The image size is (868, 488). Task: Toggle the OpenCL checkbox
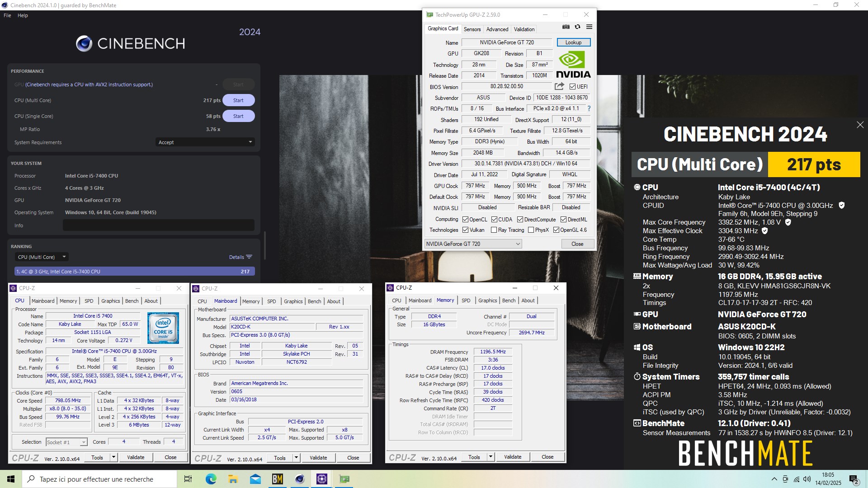click(465, 220)
